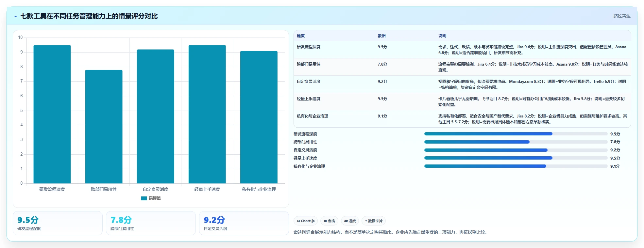
Task: Click the 轻量上手速度 bar in chart
Action: (x=207, y=114)
